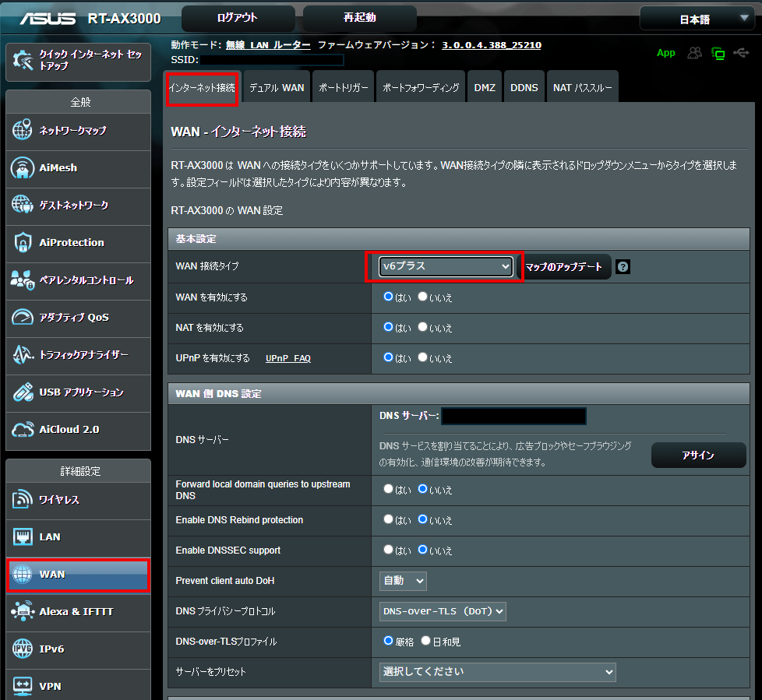Switch to the インターネット接続 tab

click(202, 88)
